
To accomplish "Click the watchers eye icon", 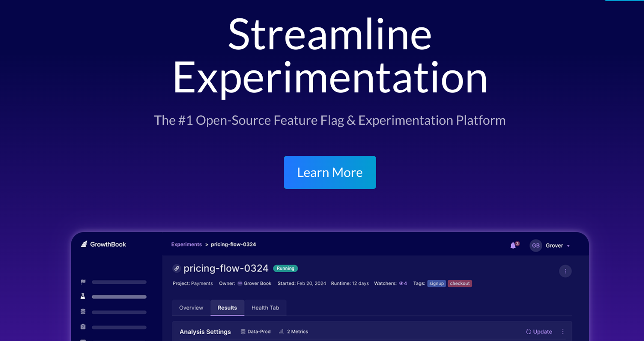I will (x=401, y=283).
